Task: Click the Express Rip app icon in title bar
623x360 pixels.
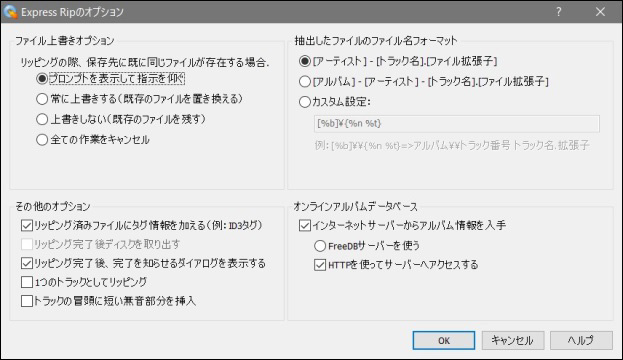Action: click(10, 12)
